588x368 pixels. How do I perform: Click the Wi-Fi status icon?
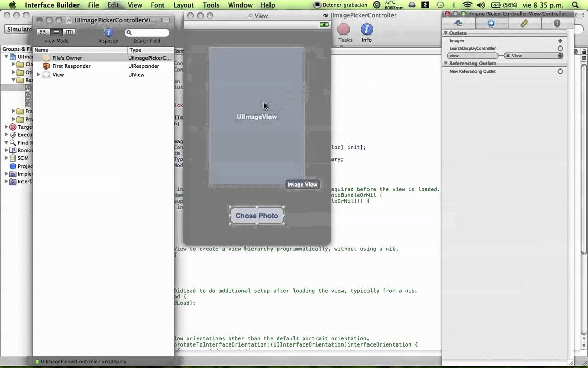(467, 5)
